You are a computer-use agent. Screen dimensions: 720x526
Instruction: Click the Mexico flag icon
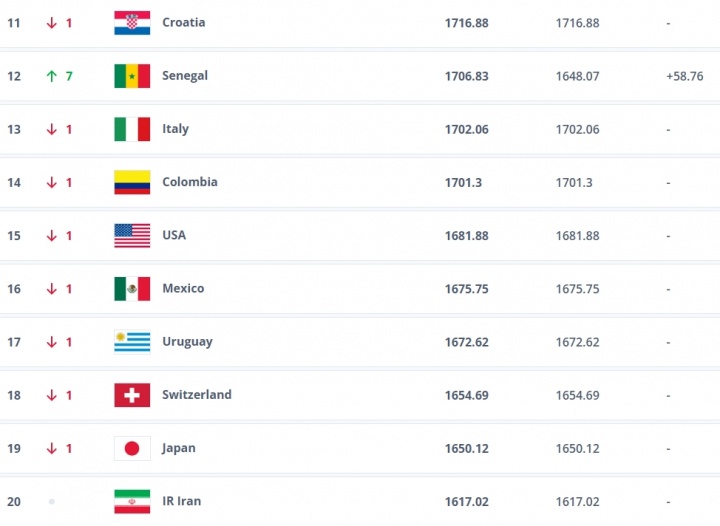point(132,289)
